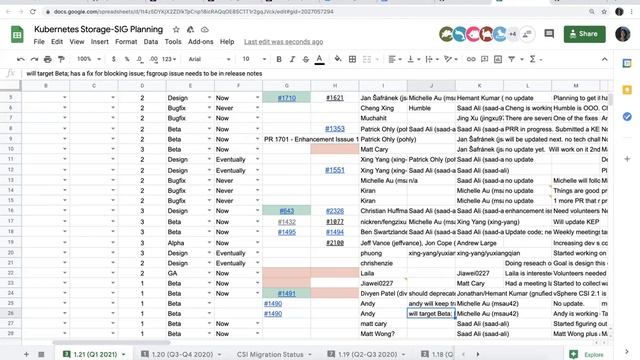Open the fill color picker
This screenshot has width=640, height=360.
[x=338, y=59]
